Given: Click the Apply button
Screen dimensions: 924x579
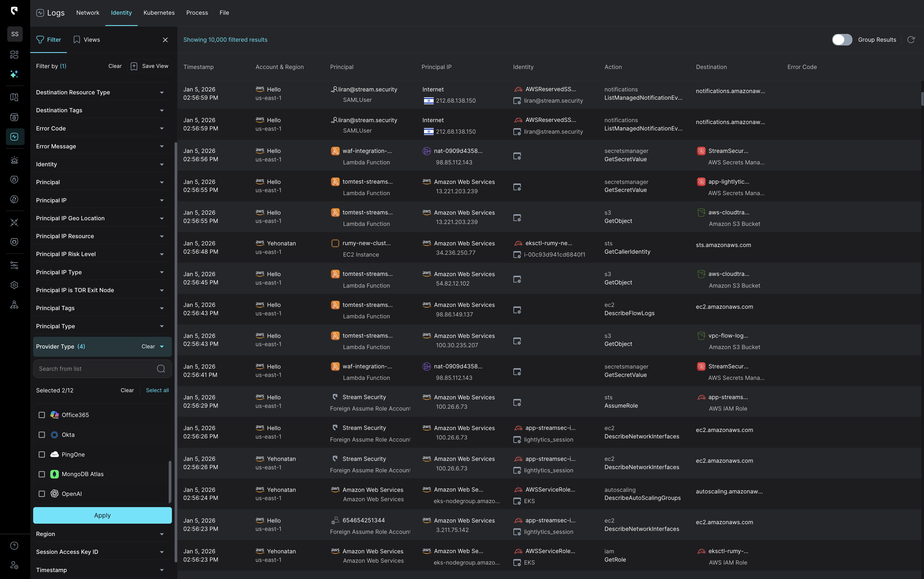Looking at the screenshot, I should pyautogui.click(x=102, y=515).
